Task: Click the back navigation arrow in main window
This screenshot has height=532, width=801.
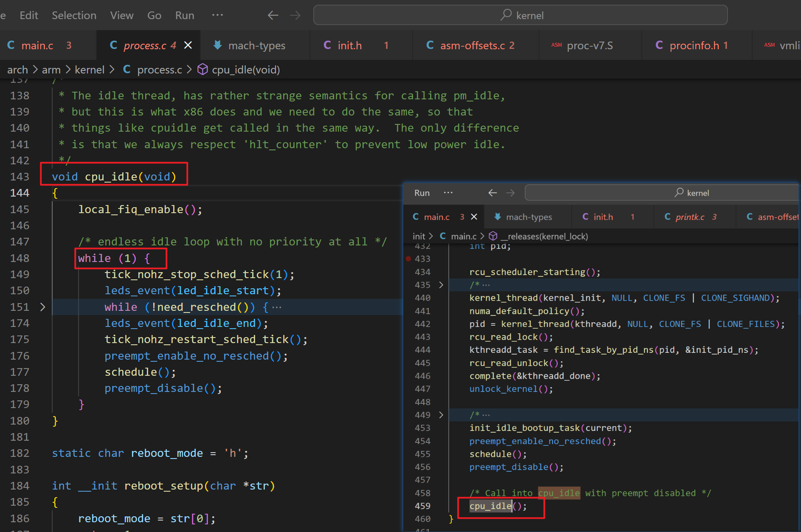Action: pyautogui.click(x=273, y=15)
